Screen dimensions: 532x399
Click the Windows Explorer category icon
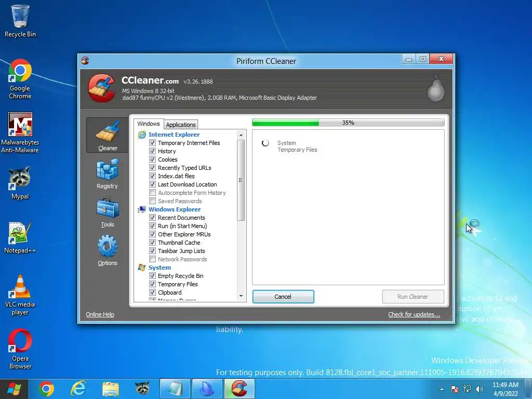tap(141, 209)
